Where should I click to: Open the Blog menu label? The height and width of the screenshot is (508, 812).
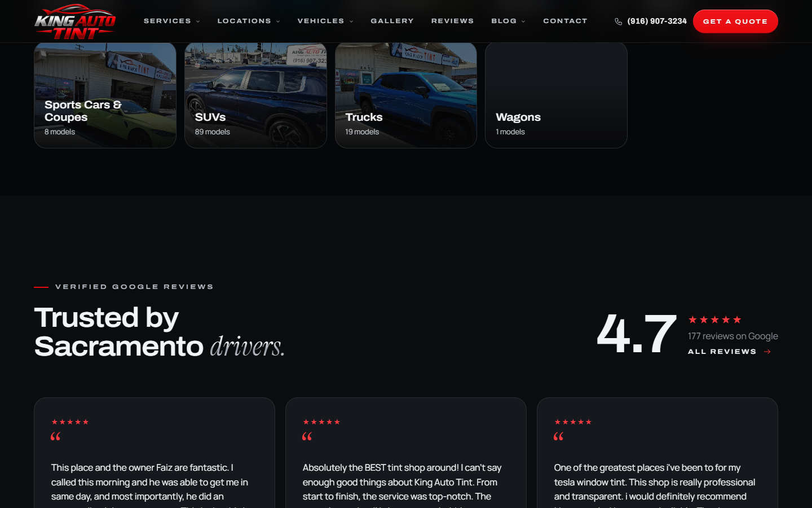tap(504, 21)
